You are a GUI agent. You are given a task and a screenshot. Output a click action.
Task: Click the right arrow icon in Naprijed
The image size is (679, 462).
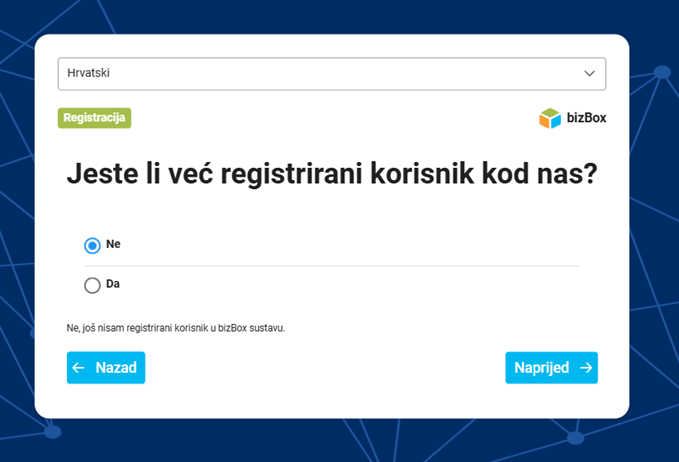(x=586, y=368)
